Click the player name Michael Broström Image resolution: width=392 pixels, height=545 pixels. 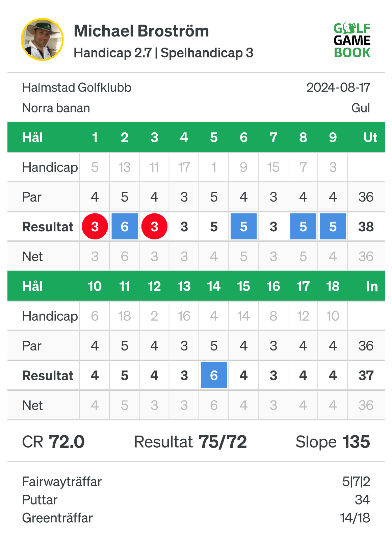141,31
